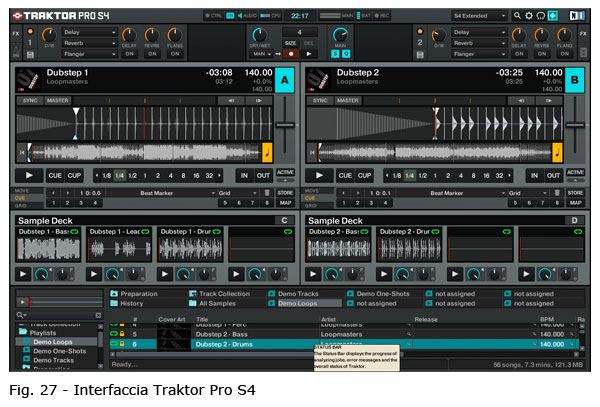This screenshot has height=407, width=600.
Task: Click the orange loop marker on Deck A
Action: click(x=267, y=153)
